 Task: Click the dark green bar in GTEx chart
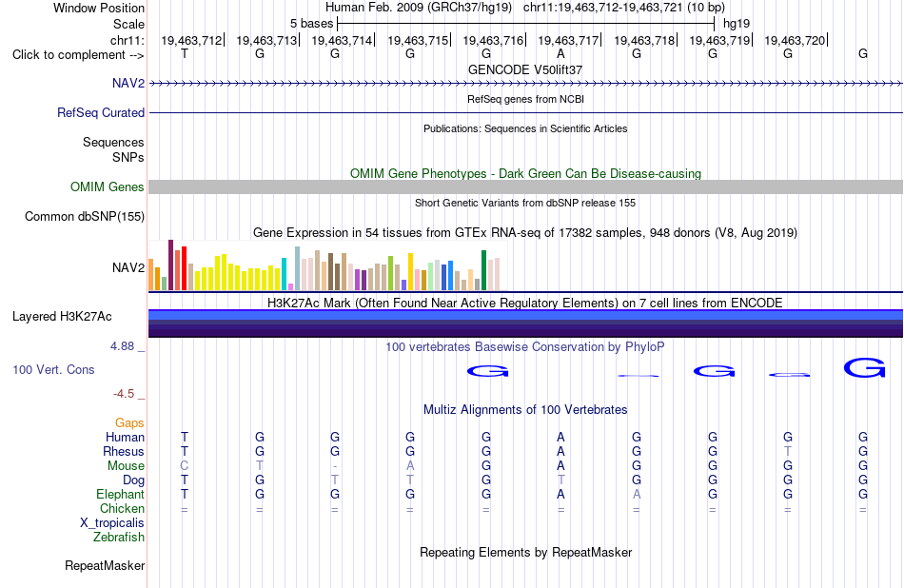483,270
